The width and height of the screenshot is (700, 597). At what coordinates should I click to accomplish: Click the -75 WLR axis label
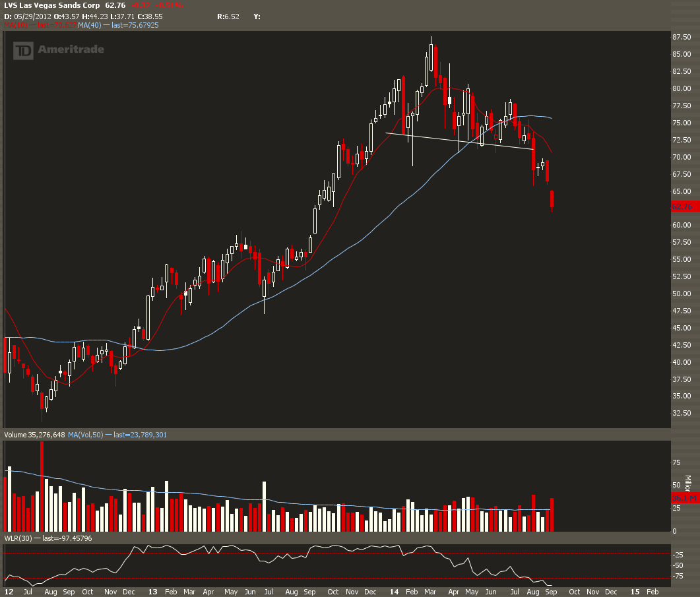(678, 577)
